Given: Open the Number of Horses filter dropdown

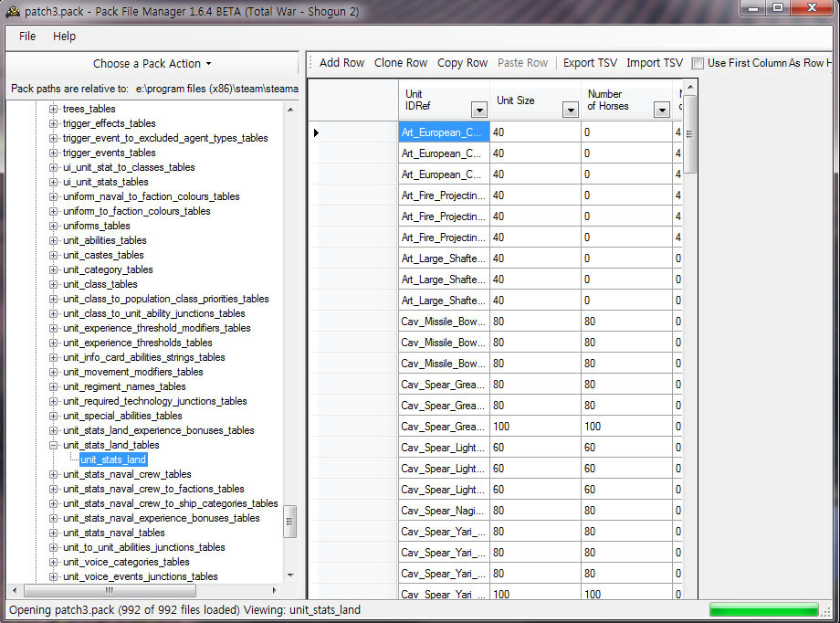Looking at the screenshot, I should tap(662, 110).
